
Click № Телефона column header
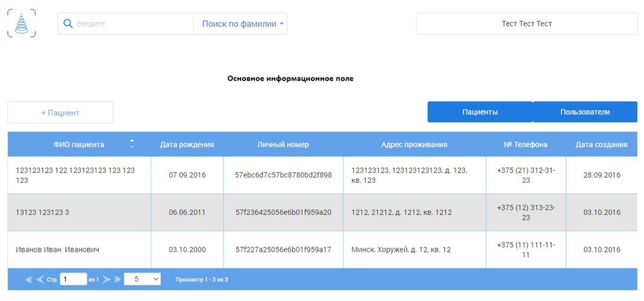526,144
